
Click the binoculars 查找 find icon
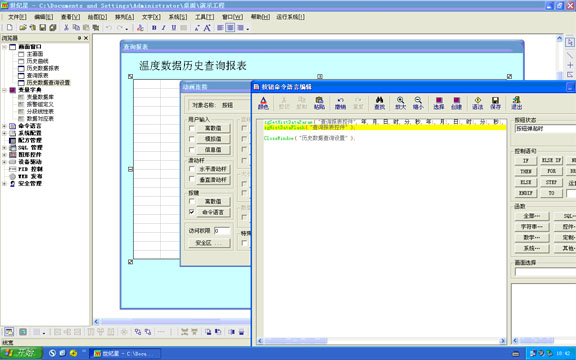tap(379, 103)
